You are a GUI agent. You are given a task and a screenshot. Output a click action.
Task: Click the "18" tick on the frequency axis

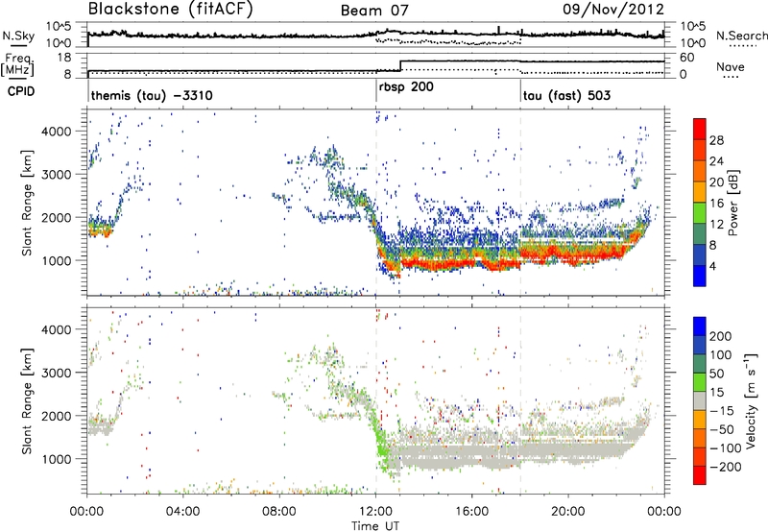[x=64, y=58]
